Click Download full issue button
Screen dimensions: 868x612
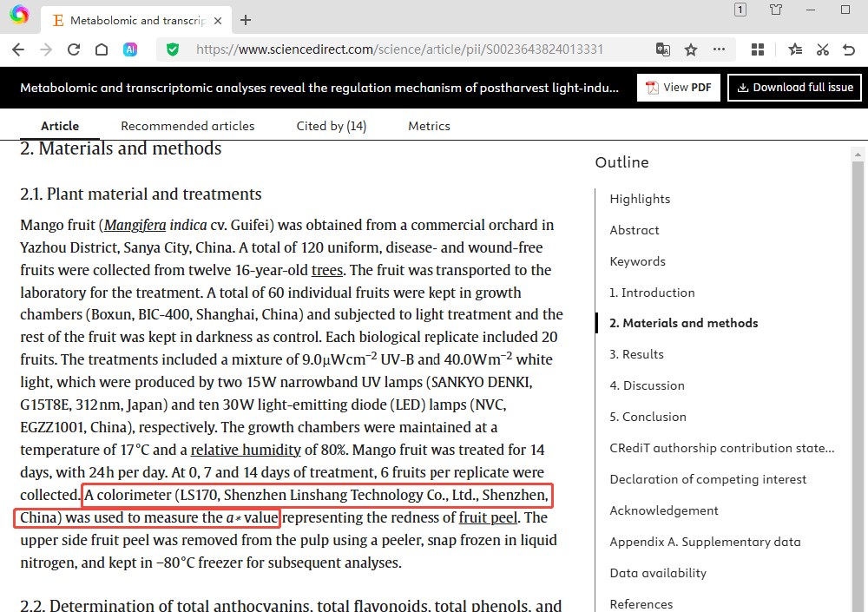pos(794,88)
